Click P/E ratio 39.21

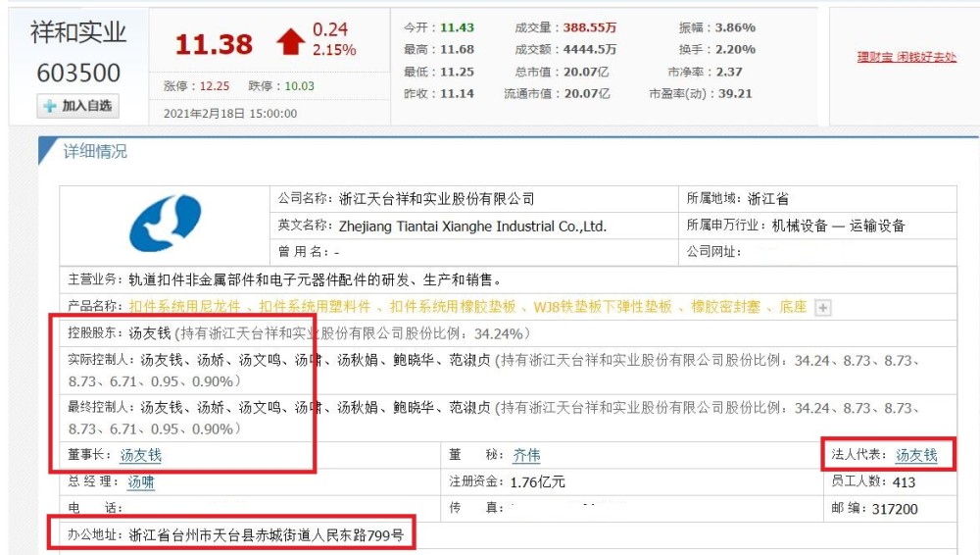[734, 94]
